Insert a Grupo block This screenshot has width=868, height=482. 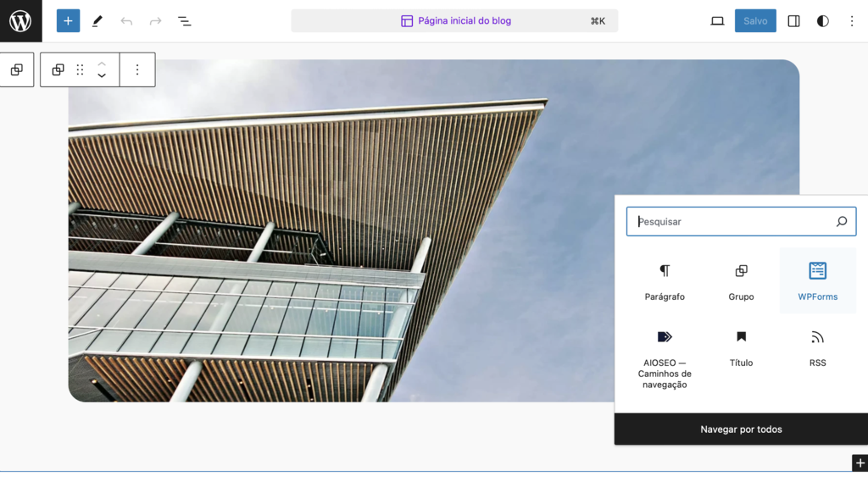tap(741, 282)
